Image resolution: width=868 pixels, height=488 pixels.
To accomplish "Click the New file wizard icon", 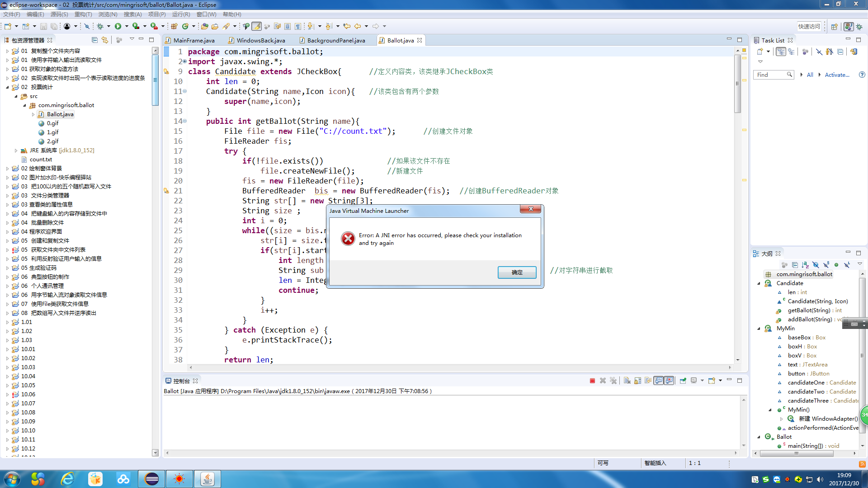I will coord(8,26).
